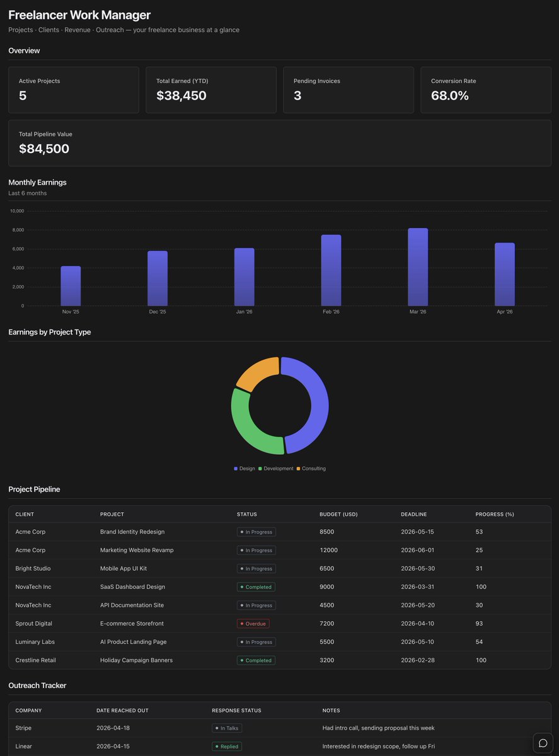Click the 12000 budget cell
This screenshot has height=756, width=559.
(328, 550)
